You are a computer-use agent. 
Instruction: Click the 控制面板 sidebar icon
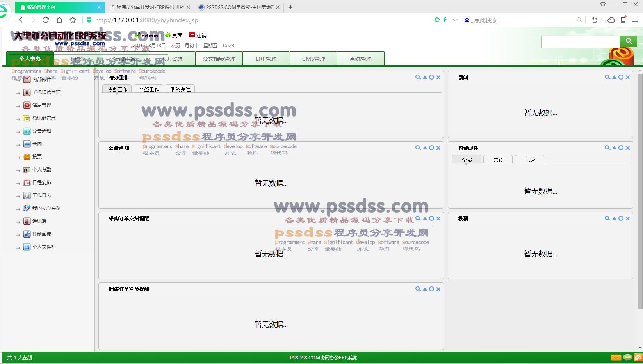pos(27,234)
